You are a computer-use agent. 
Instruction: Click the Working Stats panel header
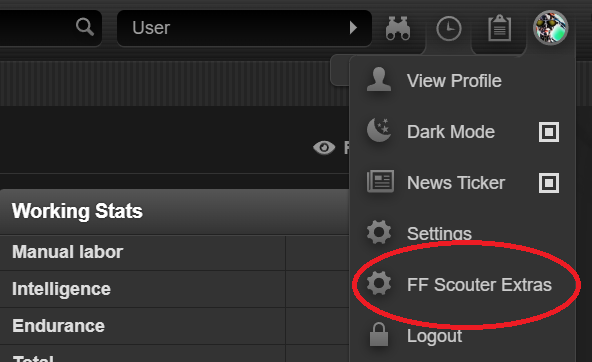(174, 211)
